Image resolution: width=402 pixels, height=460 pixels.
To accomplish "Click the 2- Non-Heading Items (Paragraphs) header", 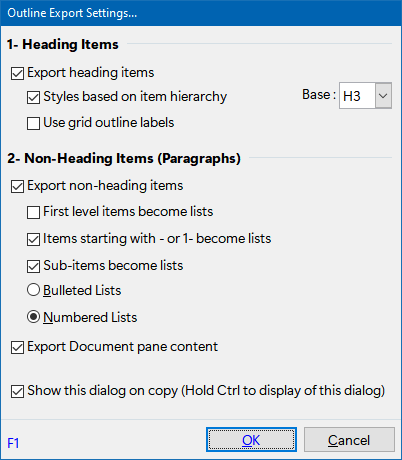I will pyautogui.click(x=124, y=158).
